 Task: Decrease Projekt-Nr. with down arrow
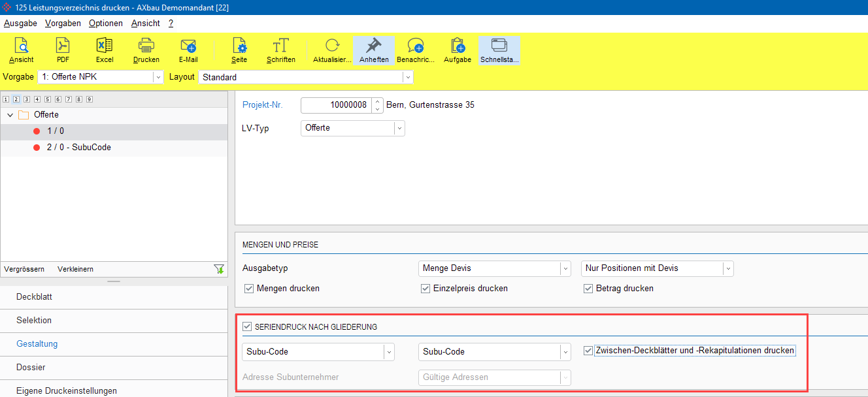click(377, 109)
